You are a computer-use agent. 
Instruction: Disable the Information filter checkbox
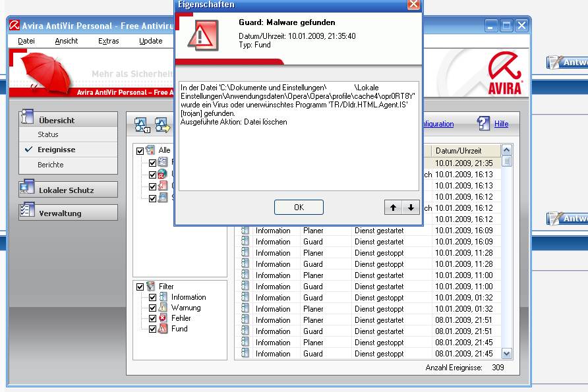(152, 297)
